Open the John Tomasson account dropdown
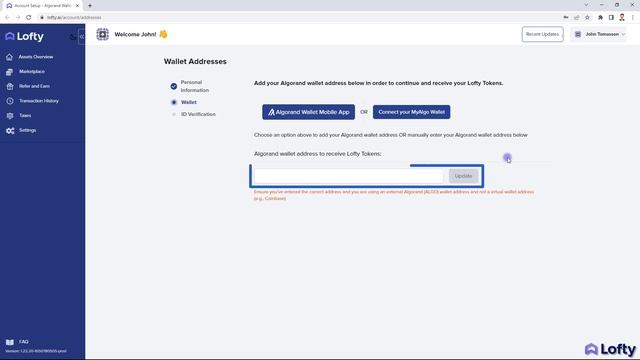This screenshot has width=640, height=360. click(599, 34)
